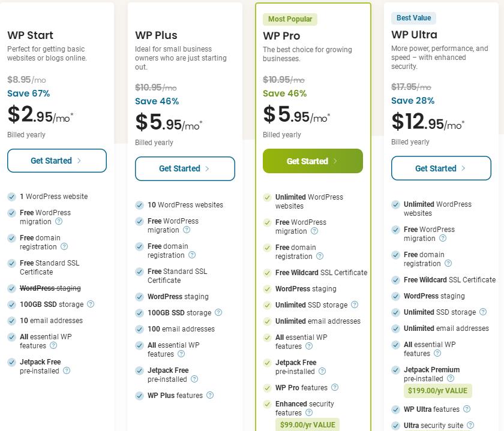
Task: Choose WP Plus with Get Started button
Action: pyautogui.click(x=185, y=168)
